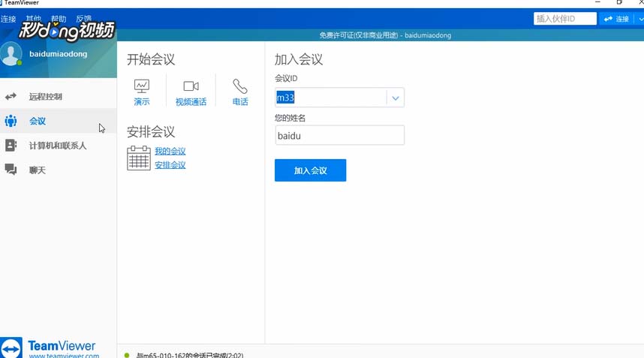Click the TeamViewer logo icon at bottom
Viewport: 644px width, 358px height.
[11, 348]
